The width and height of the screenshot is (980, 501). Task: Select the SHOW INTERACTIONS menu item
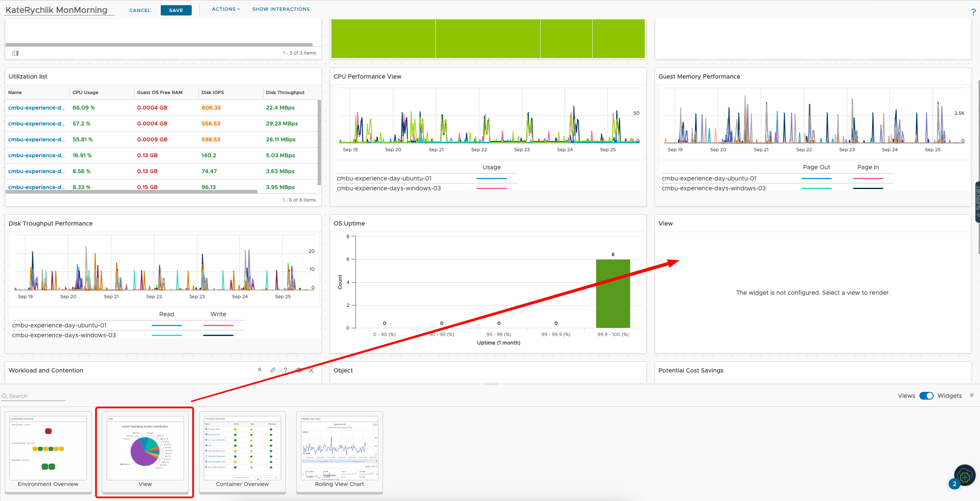[x=281, y=9]
